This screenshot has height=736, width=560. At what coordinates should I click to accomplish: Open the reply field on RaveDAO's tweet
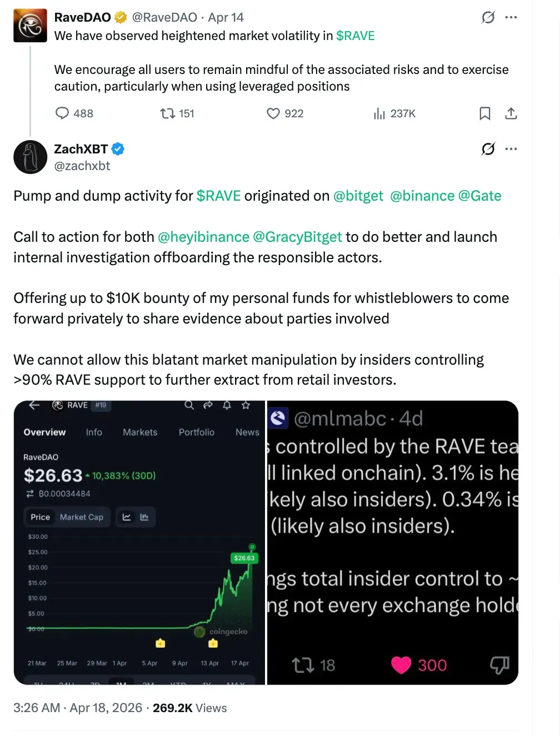[x=62, y=113]
